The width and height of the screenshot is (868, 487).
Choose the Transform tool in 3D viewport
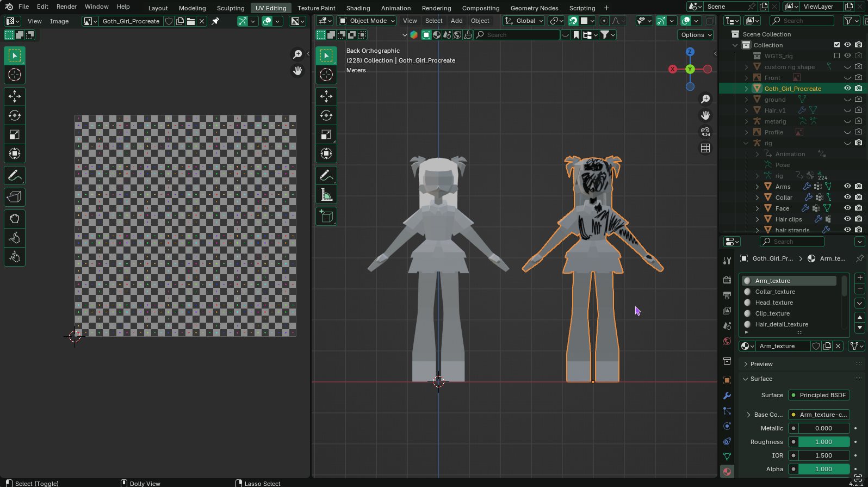coord(326,153)
